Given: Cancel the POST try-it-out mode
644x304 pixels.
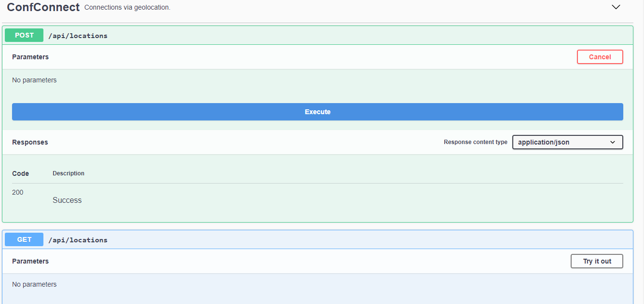Looking at the screenshot, I should 600,57.
